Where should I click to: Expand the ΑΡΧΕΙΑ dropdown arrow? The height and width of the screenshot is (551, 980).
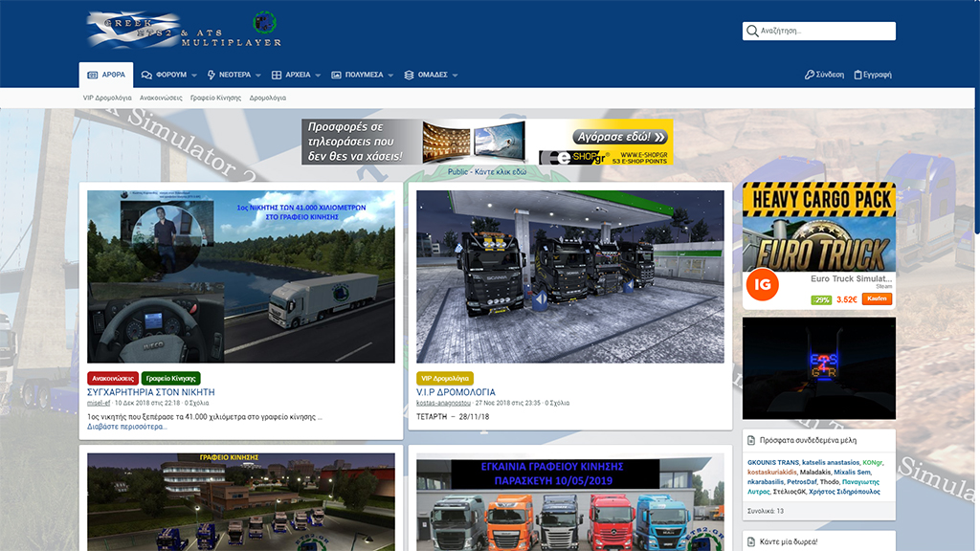(x=320, y=76)
